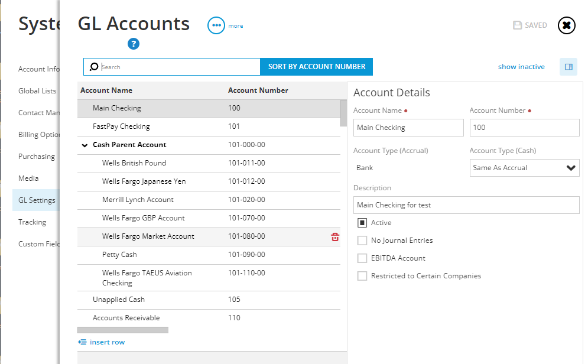
Task: Click inside the Description field
Action: 466,205
